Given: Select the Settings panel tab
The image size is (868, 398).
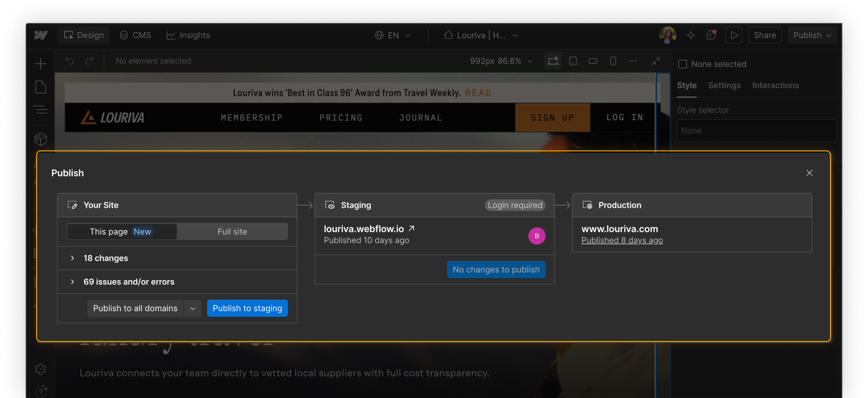Looking at the screenshot, I should pyautogui.click(x=724, y=85).
